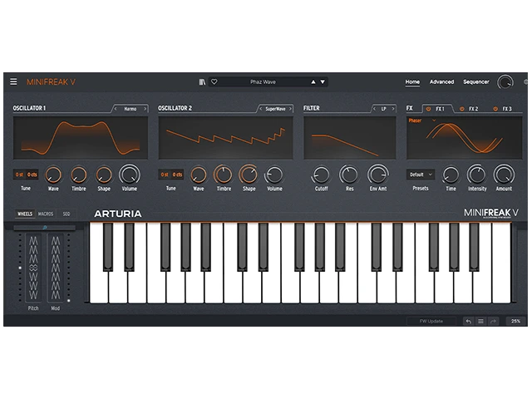This screenshot has height=399, width=532.
Task: Click Oscillator 2 cents tune field
Action: [177, 175]
